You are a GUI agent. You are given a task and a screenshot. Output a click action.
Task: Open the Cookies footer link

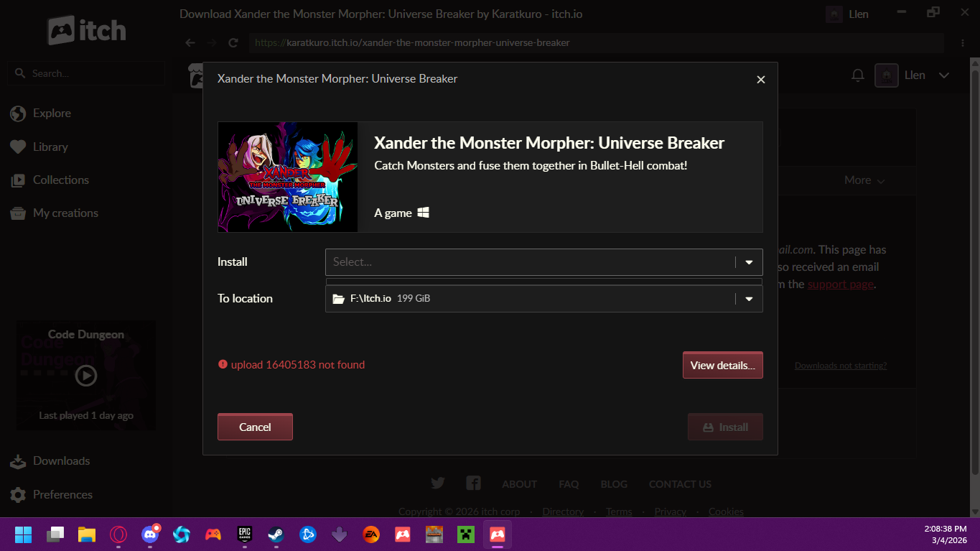click(726, 511)
